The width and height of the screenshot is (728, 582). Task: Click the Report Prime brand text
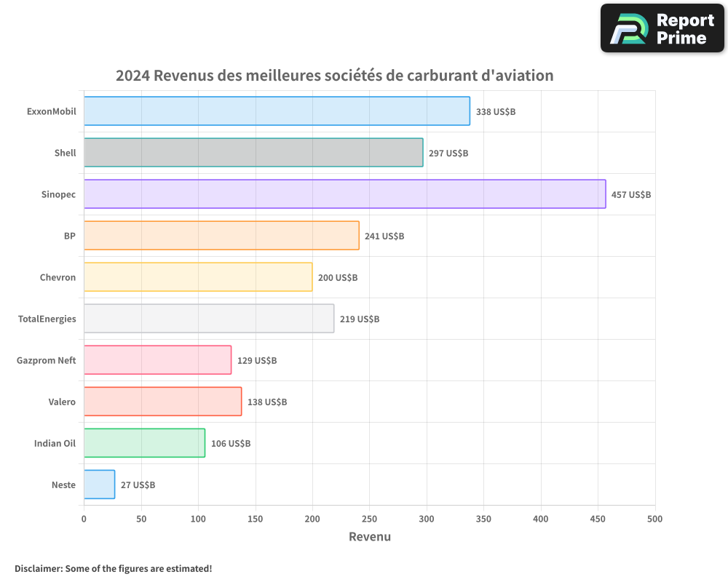click(685, 29)
